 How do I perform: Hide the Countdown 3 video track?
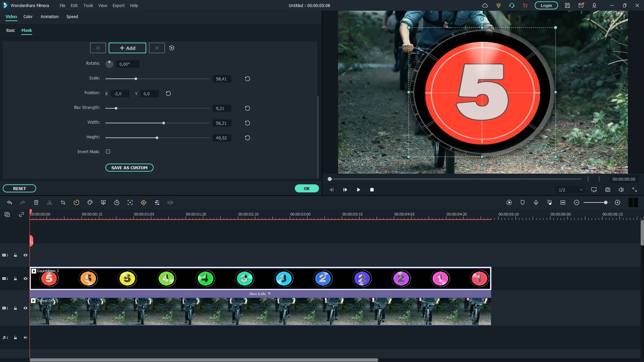click(25, 279)
